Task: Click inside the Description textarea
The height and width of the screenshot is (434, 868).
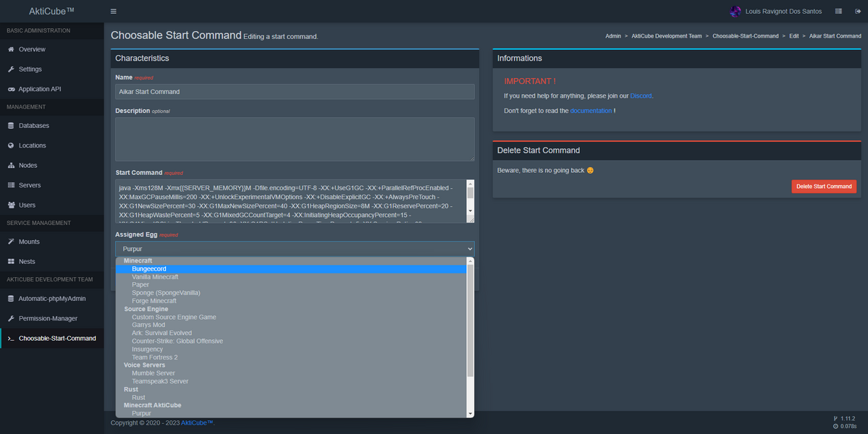Action: pos(295,140)
